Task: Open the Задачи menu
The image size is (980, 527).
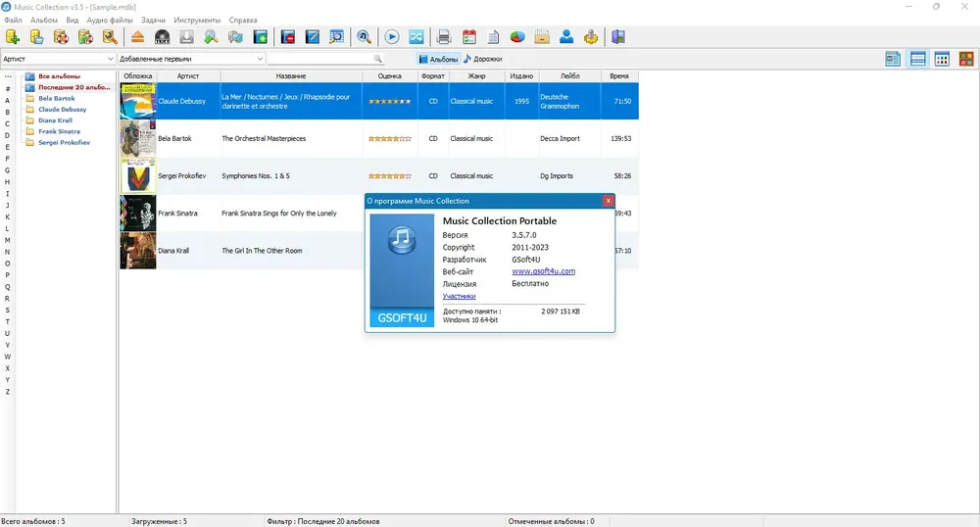Action: [153, 20]
